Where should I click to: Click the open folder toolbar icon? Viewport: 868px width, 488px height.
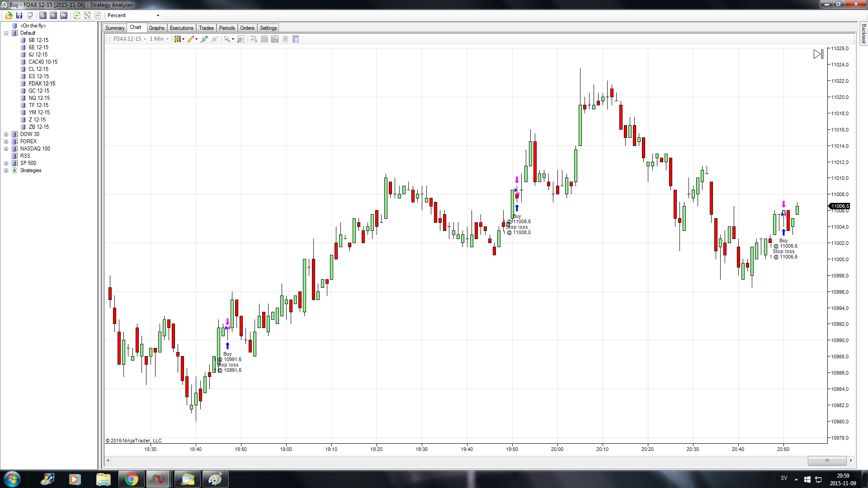point(9,15)
